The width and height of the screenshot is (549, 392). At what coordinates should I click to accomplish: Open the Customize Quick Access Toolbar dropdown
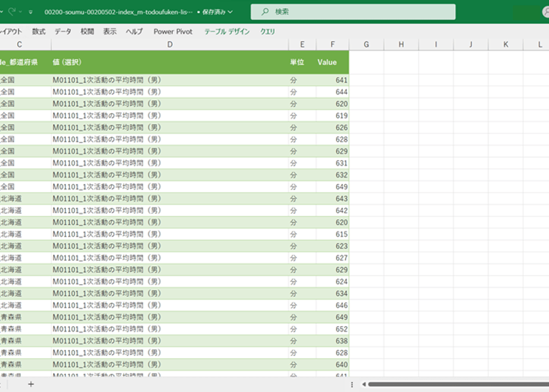(x=31, y=12)
